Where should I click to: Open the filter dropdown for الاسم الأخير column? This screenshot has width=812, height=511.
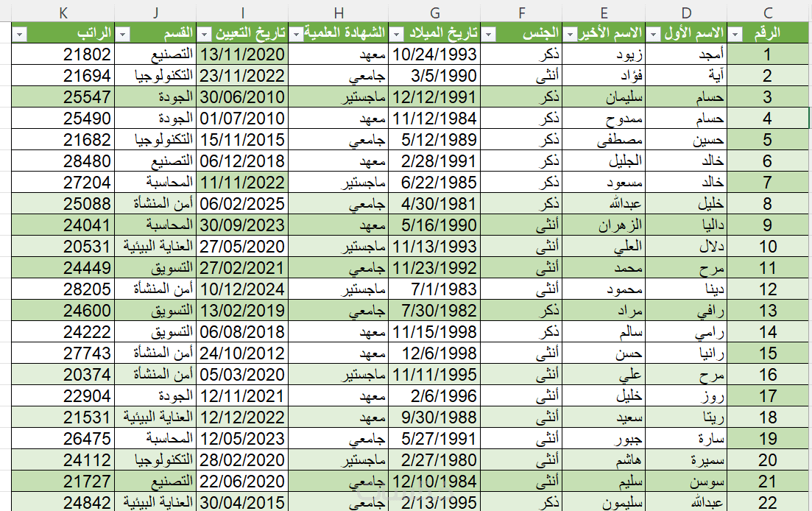(x=570, y=34)
